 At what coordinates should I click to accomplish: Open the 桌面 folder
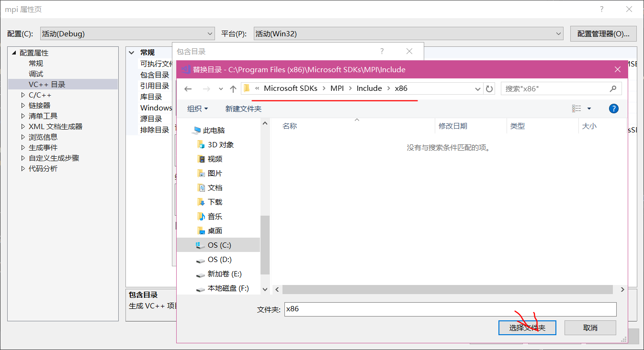click(215, 230)
